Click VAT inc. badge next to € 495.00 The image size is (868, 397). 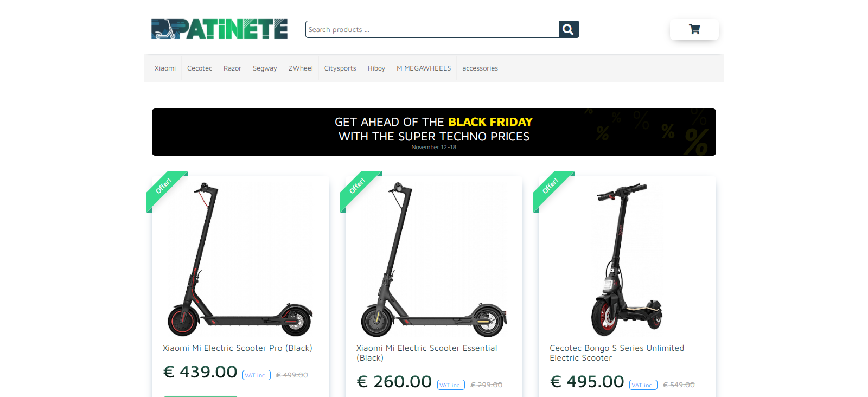coord(643,385)
